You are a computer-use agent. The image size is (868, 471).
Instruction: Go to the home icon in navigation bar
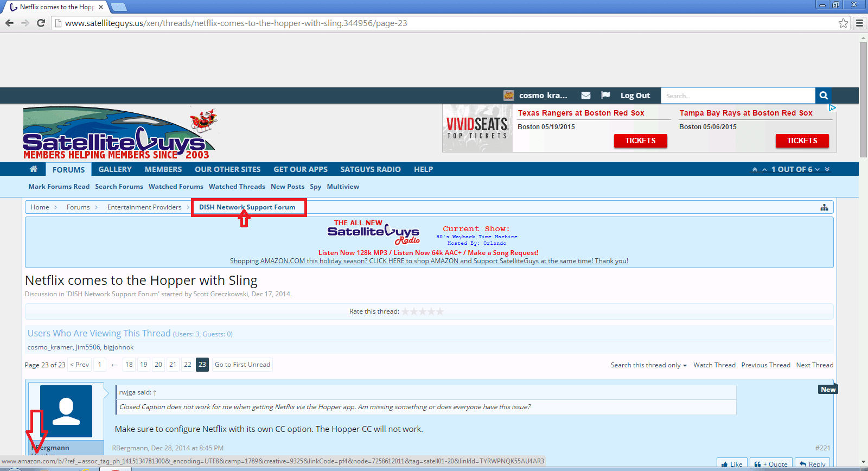[34, 169]
